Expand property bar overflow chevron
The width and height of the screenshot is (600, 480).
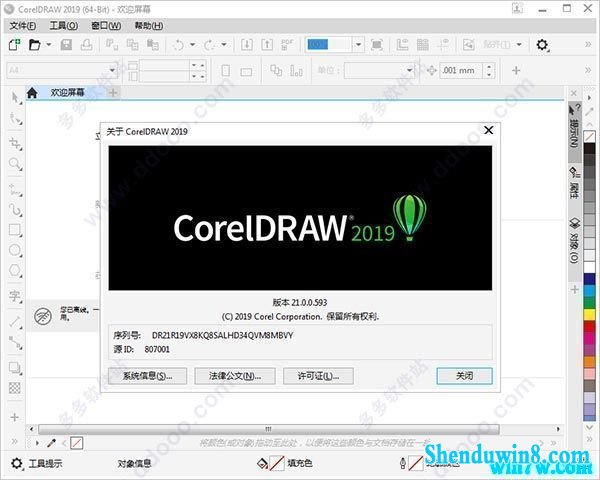(x=588, y=70)
